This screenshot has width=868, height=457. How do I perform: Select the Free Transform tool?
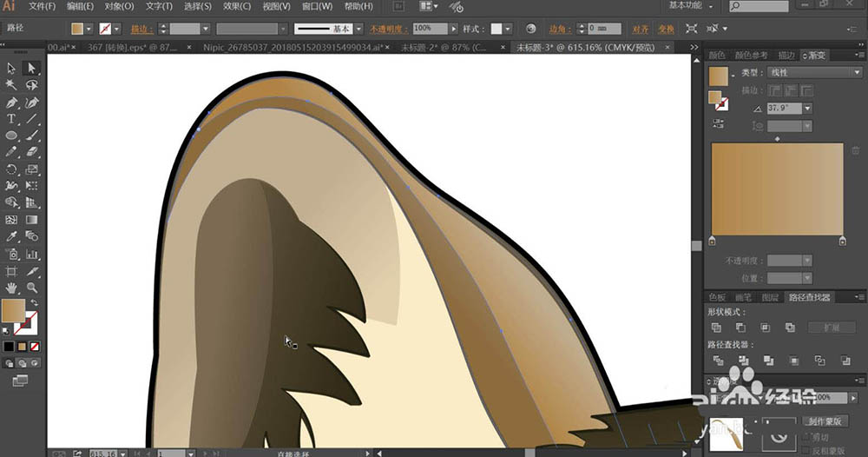click(x=31, y=186)
